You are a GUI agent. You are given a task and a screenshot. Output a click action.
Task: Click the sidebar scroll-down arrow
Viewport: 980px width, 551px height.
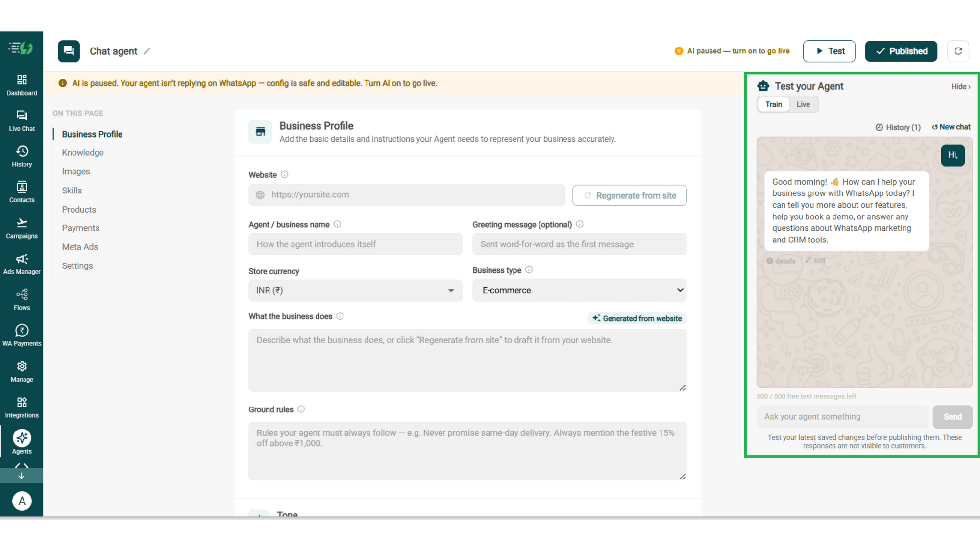(21, 476)
